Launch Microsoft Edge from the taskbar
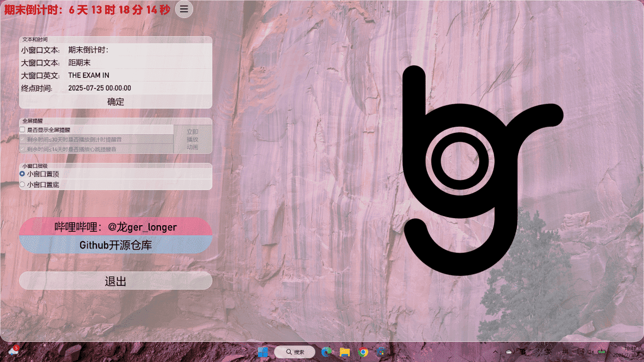The image size is (644, 362). (x=327, y=352)
